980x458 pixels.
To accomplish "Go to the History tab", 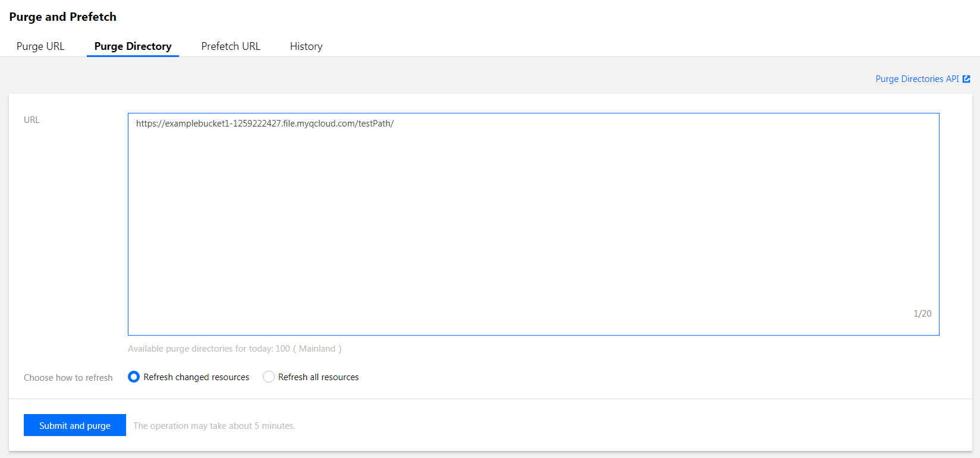I will point(306,46).
